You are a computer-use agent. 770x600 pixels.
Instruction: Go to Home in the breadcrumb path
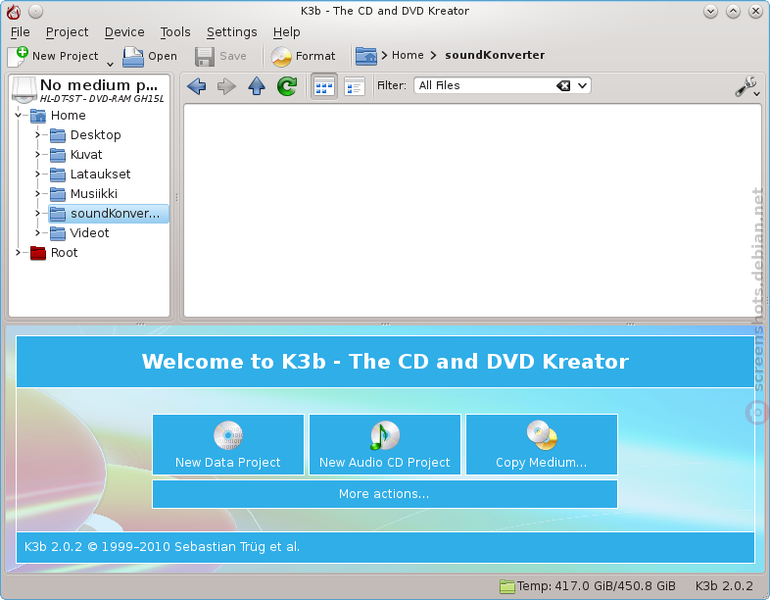408,55
